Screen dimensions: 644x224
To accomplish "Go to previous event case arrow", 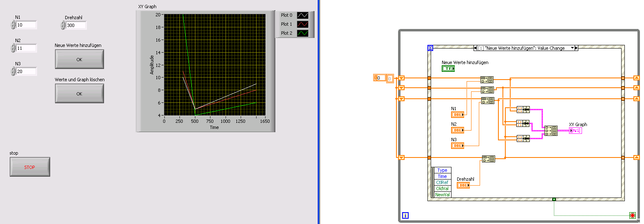I will click(475, 48).
